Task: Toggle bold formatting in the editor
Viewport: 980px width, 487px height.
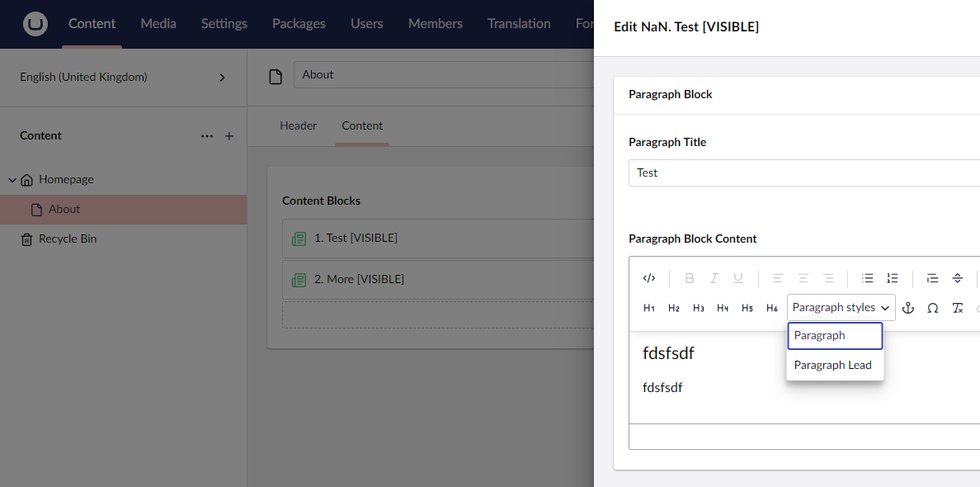Action: (689, 278)
